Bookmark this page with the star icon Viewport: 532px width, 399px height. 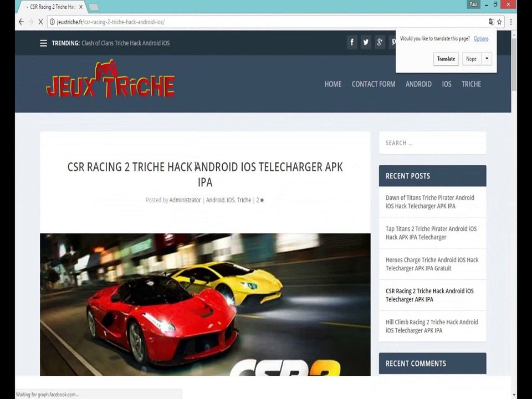tap(499, 22)
